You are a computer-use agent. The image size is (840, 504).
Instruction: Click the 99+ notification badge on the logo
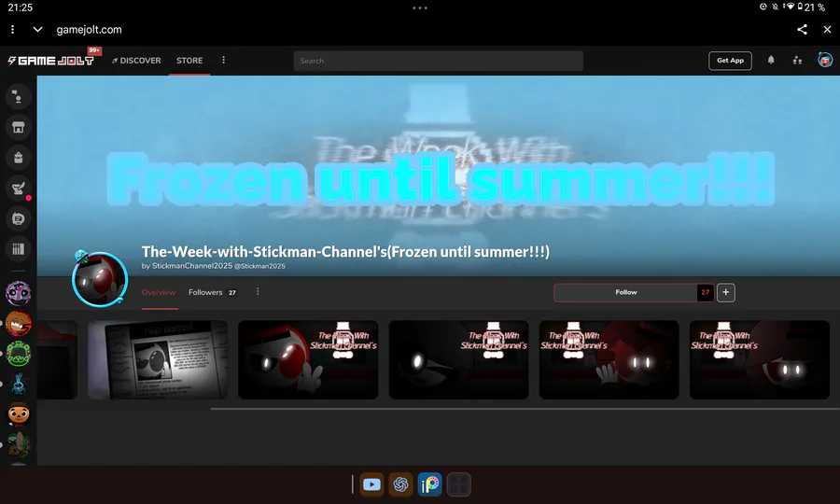tap(94, 50)
